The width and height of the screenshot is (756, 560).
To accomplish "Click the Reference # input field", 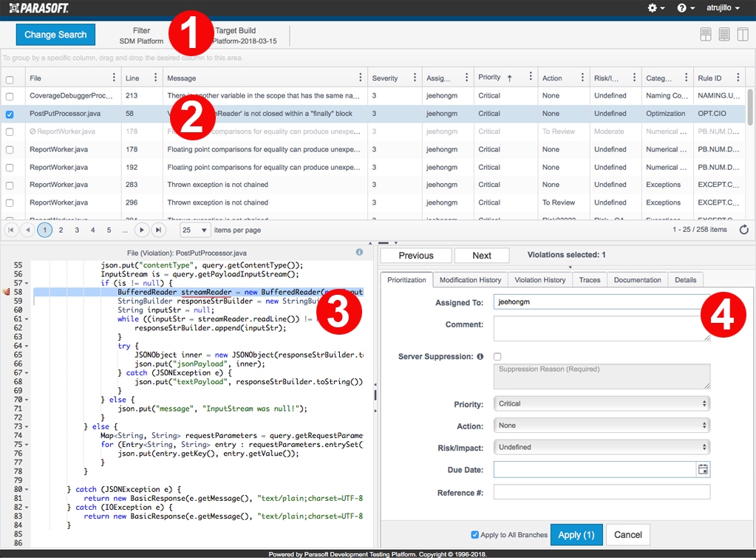I will pyautogui.click(x=602, y=491).
